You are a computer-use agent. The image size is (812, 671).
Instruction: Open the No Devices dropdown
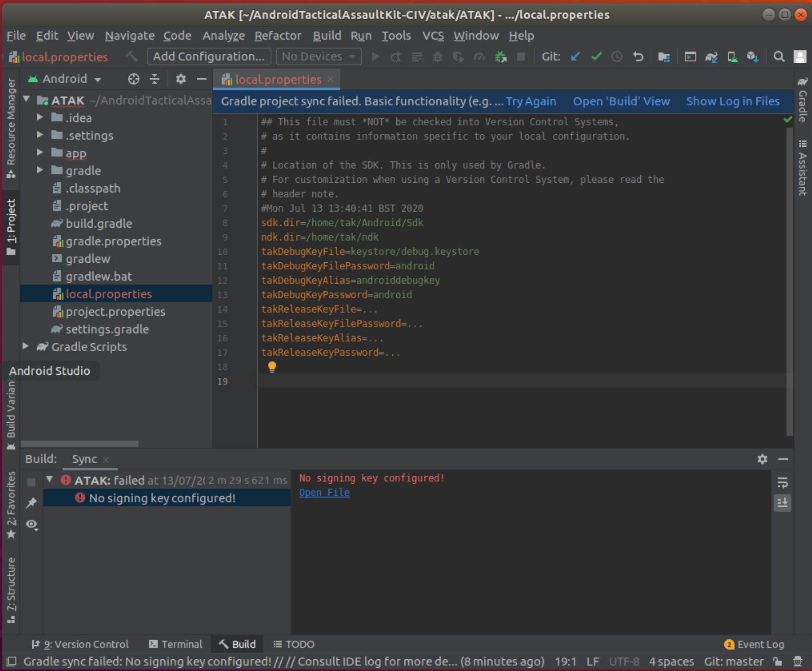[319, 57]
